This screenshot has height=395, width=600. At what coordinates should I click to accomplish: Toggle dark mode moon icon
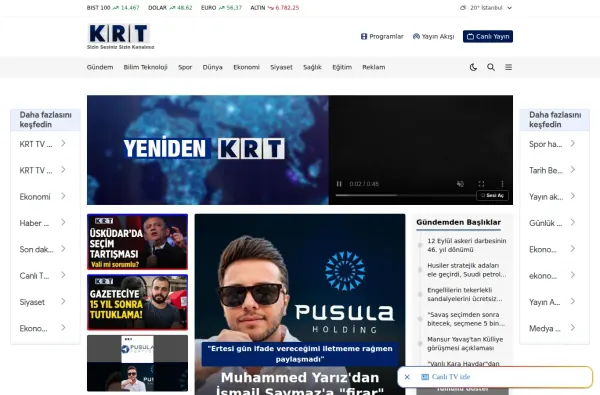click(473, 67)
